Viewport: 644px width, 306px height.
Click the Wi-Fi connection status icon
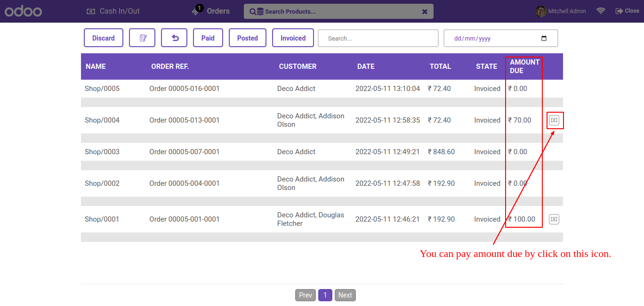[601, 11]
